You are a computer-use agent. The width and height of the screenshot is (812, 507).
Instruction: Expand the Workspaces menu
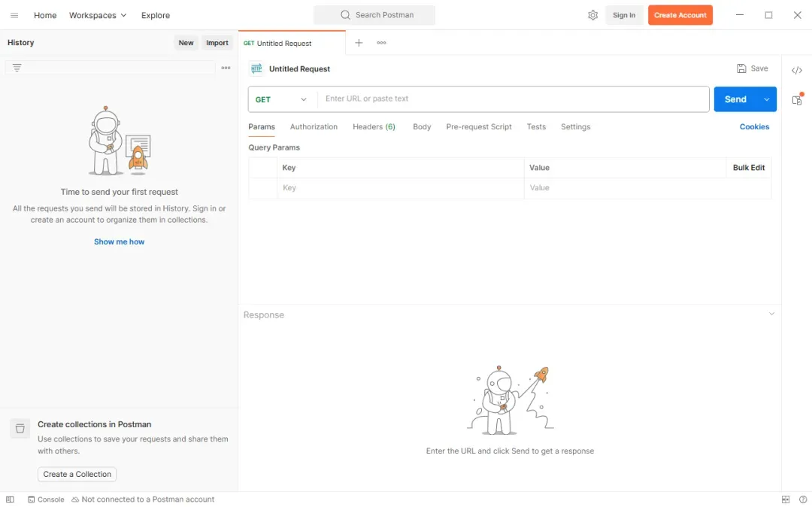pyautogui.click(x=98, y=15)
